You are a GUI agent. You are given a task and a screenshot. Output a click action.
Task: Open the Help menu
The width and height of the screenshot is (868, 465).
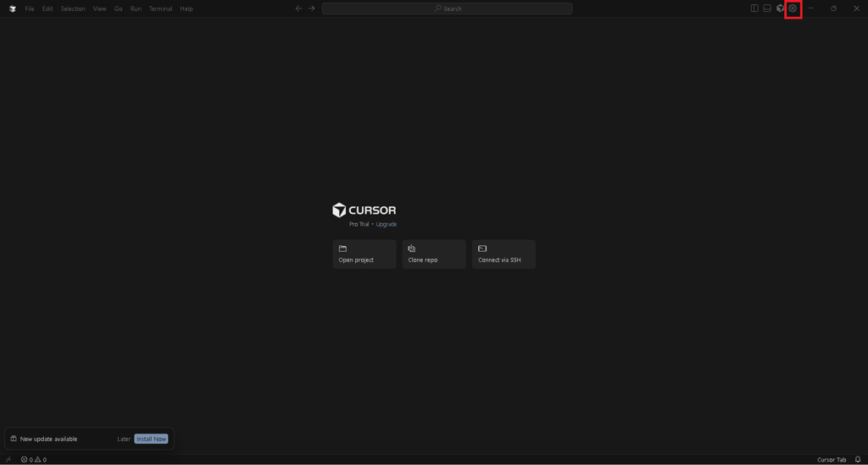pos(186,8)
